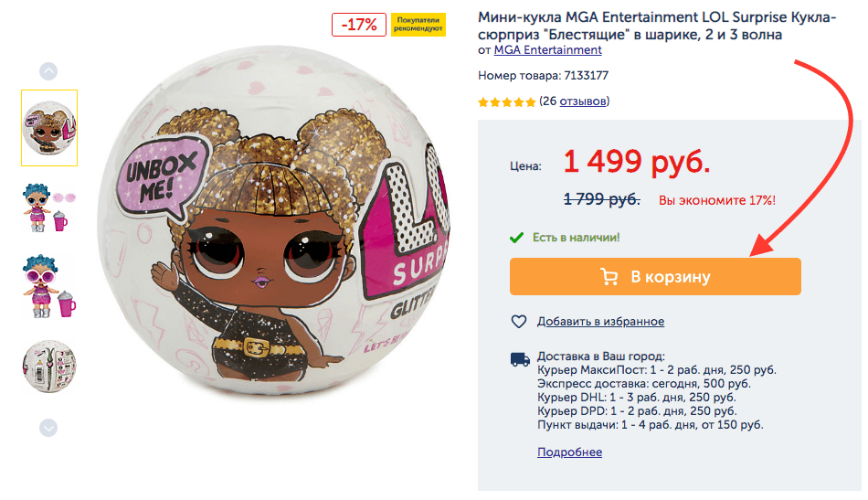Open the "Подробнее" delivery details link
Screen dimensions: 868x500
pyautogui.click(x=569, y=452)
